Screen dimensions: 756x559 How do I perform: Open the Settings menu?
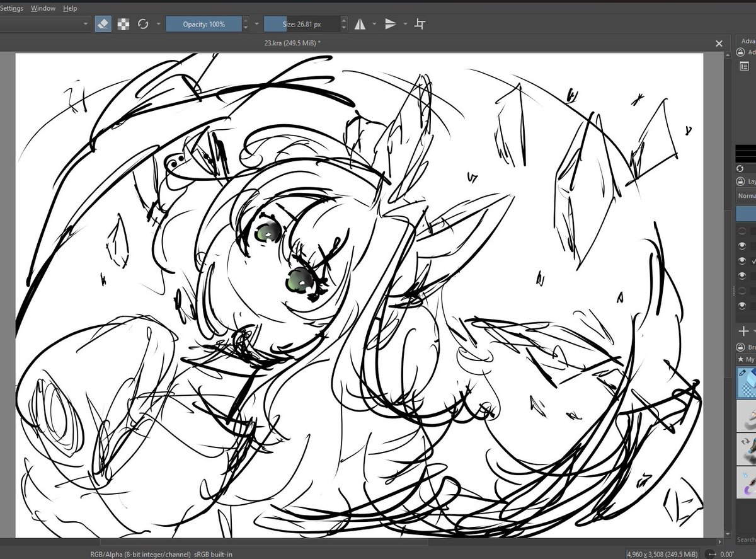(11, 8)
